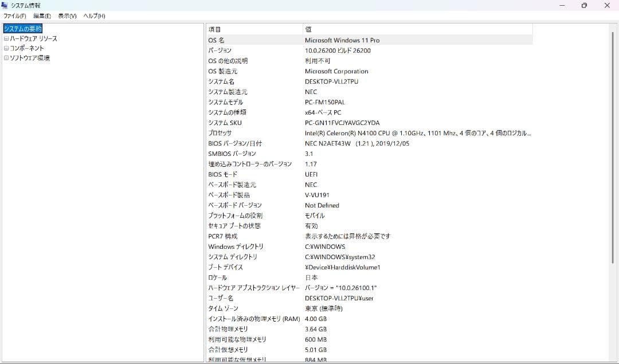Select the PCR7 構成 row

click(287, 236)
